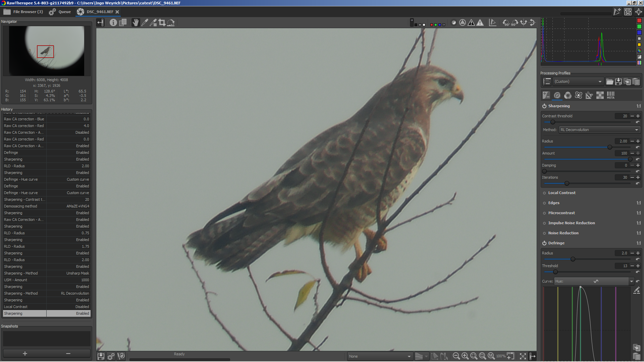The width and height of the screenshot is (644, 362).
Task: Open the Meta data tab
Action: point(610,95)
